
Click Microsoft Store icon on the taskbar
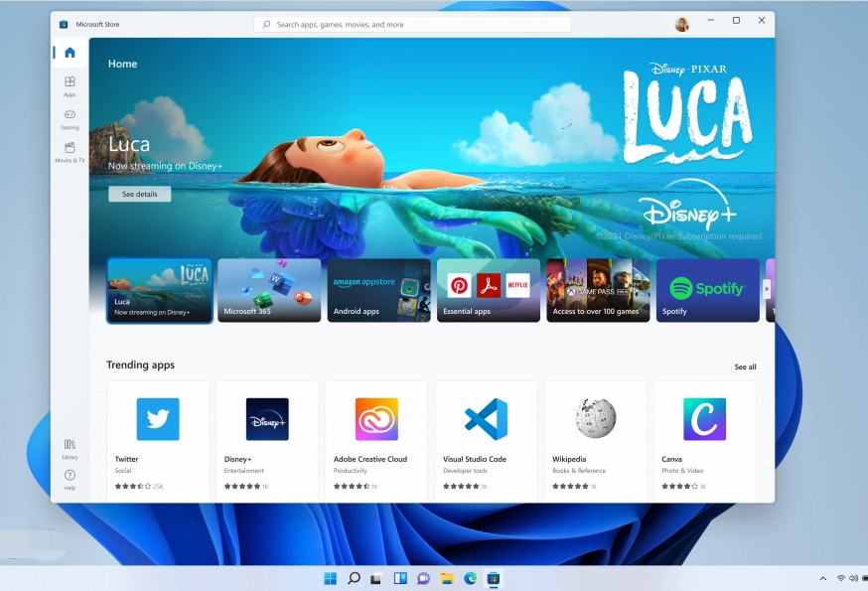tap(494, 579)
